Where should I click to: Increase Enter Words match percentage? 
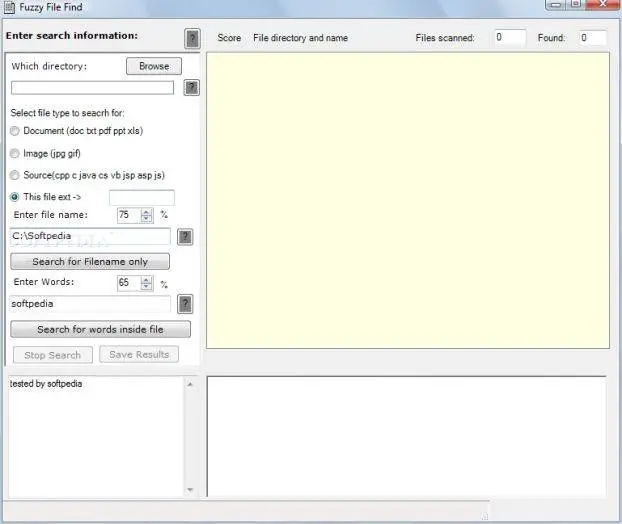(x=146, y=279)
